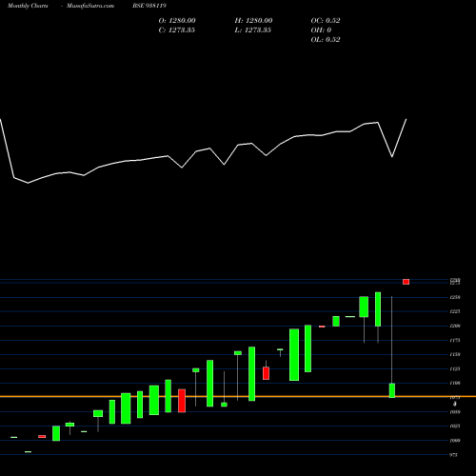Select the "BSE 938119" symbol label
476x476 pixels.
click(x=149, y=6)
